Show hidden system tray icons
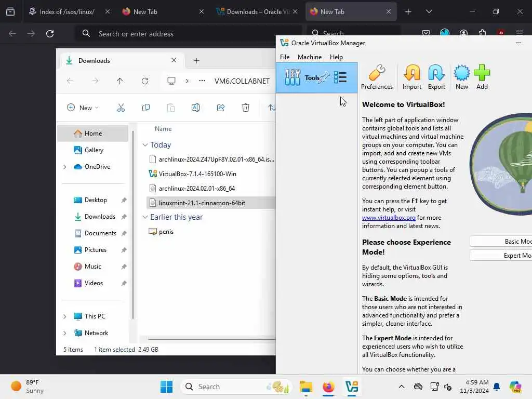 [402, 387]
